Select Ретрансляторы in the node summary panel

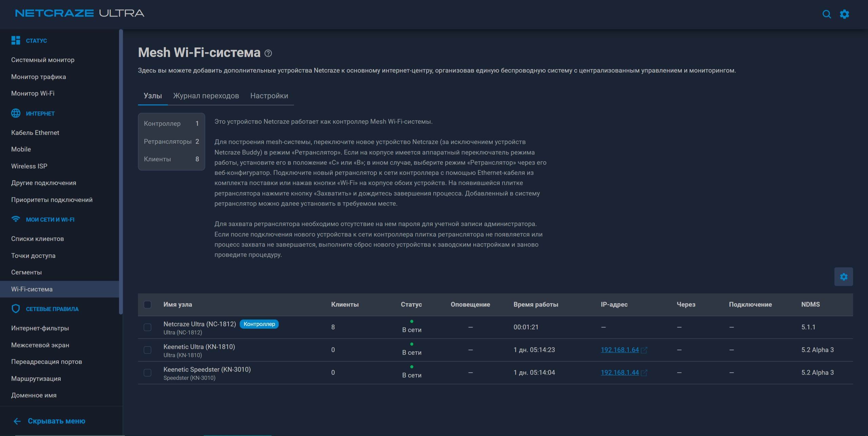[x=171, y=141]
